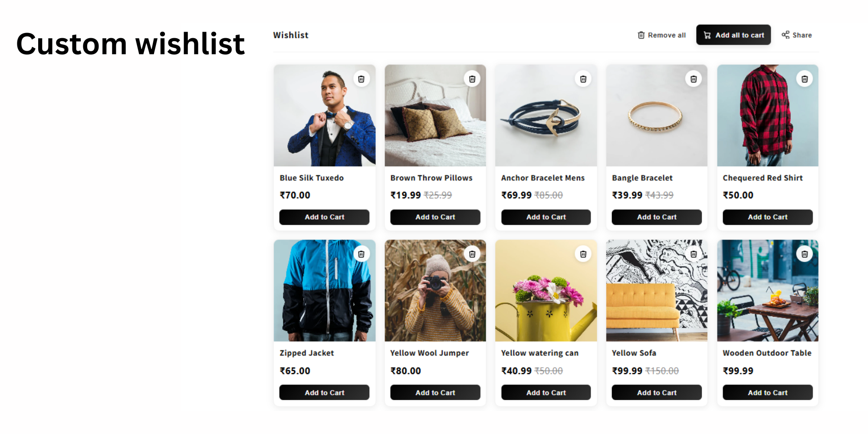Image resolution: width=868 pixels, height=434 pixels.
Task: Remove Bangle Bracelet using trash icon
Action: [x=694, y=79]
